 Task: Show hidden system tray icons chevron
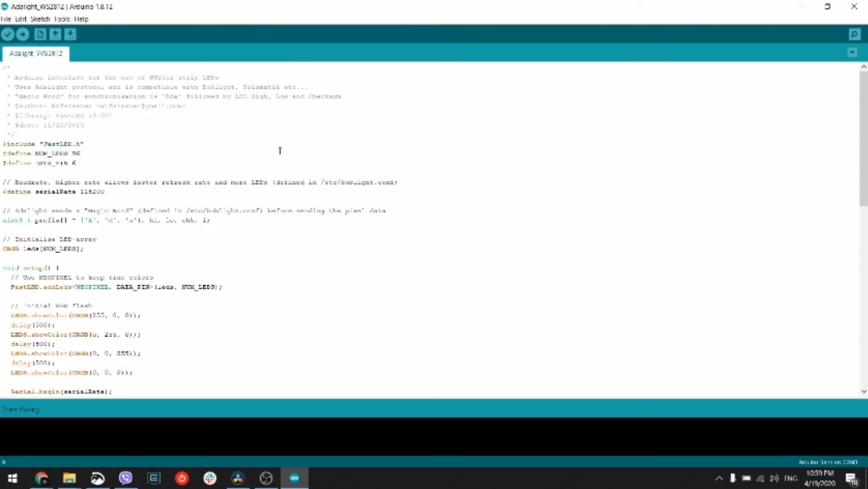[x=719, y=478]
